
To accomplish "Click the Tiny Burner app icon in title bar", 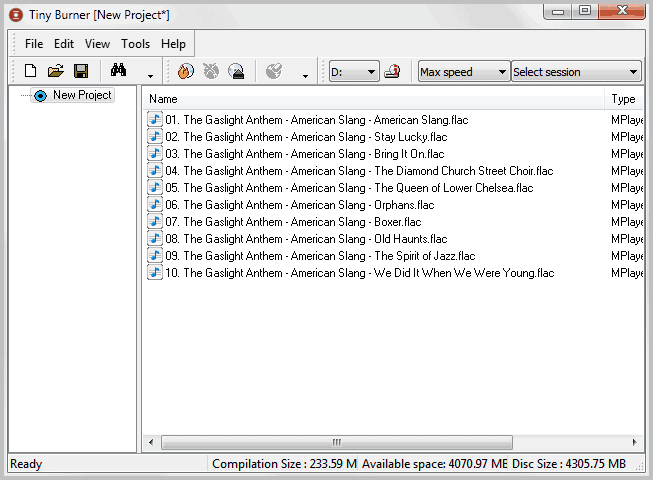I will pyautogui.click(x=16, y=15).
